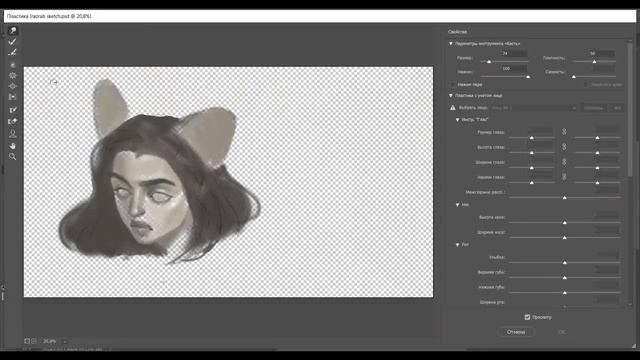Viewport: 640px width, 360px height.
Task: Toggle link icon for eye size
Action: pyautogui.click(x=564, y=132)
